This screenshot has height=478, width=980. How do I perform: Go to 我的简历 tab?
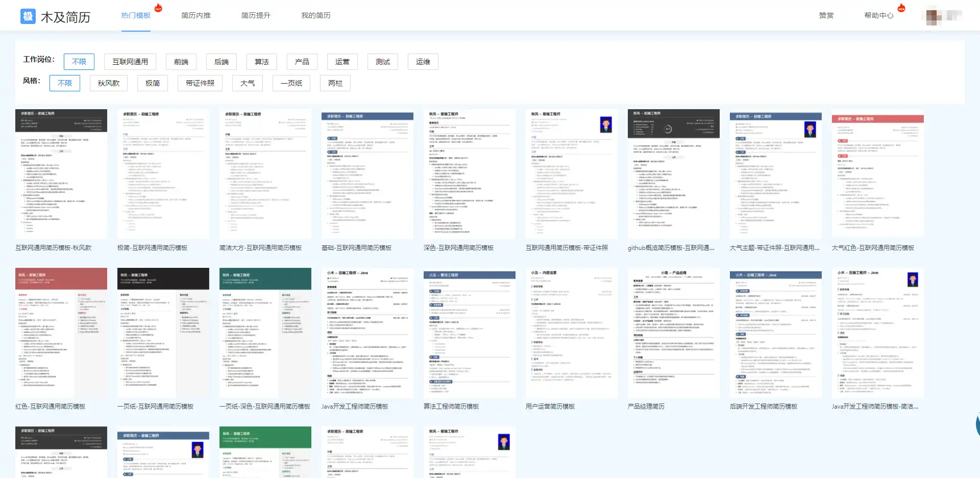(316, 16)
